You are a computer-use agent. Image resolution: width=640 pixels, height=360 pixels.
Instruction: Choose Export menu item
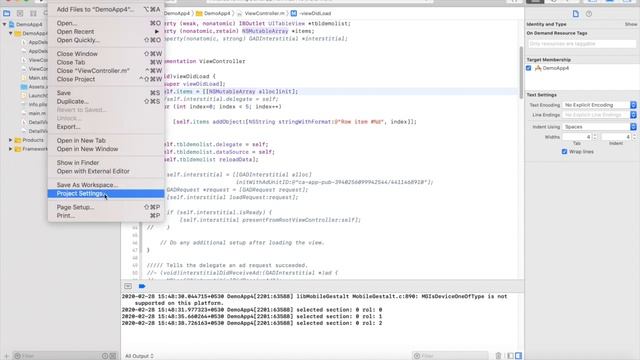[106, 127]
